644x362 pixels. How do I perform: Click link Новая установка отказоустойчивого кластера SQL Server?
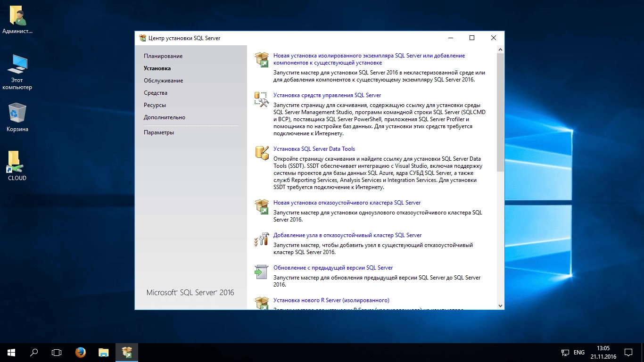point(347,203)
